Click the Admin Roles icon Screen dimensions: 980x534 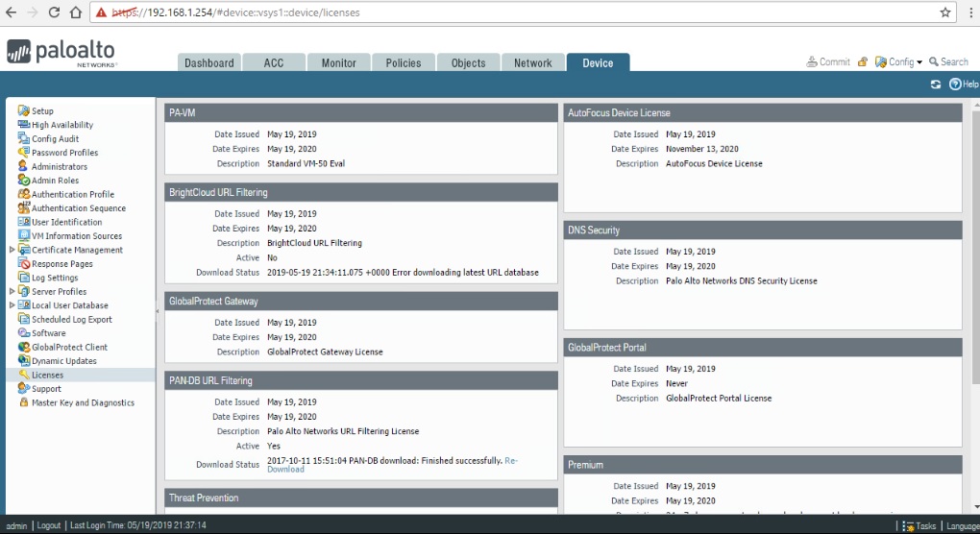tap(24, 180)
